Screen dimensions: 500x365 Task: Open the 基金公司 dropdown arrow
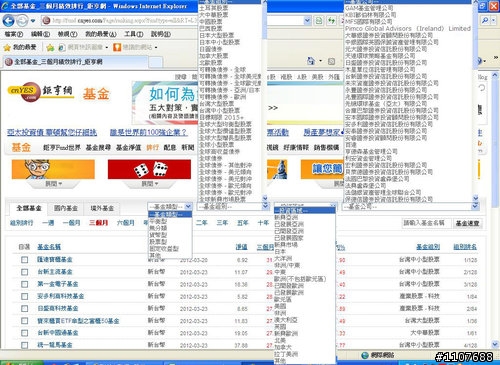point(475,206)
